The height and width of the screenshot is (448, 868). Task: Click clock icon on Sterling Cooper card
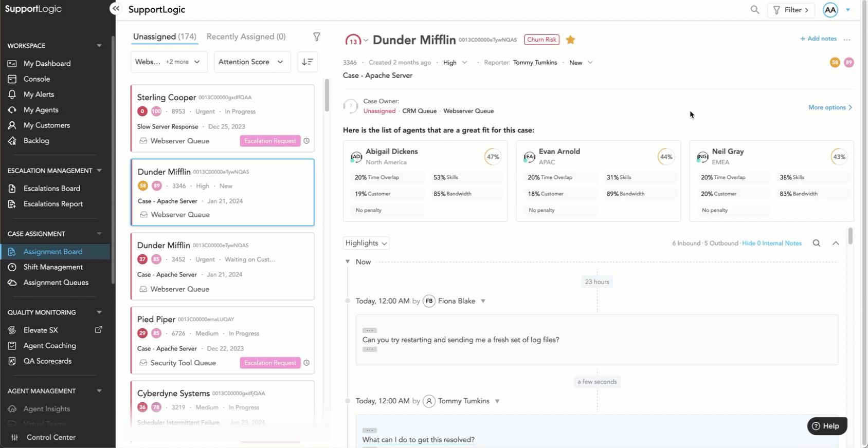coord(306,141)
